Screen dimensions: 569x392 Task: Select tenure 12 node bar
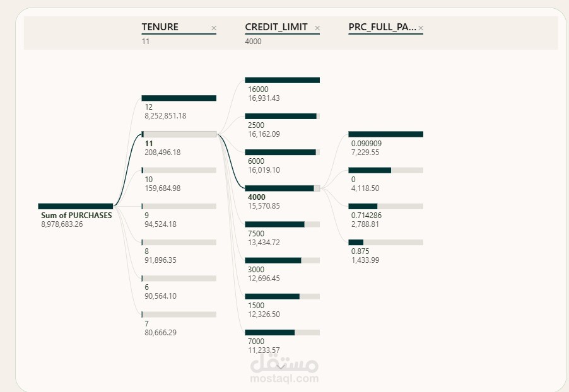pyautogui.click(x=179, y=98)
